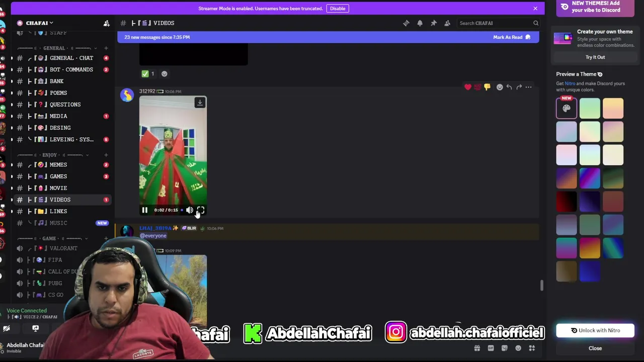Show pinned messages via pin icon
Viewport: 644px width, 362px height.
click(434, 23)
